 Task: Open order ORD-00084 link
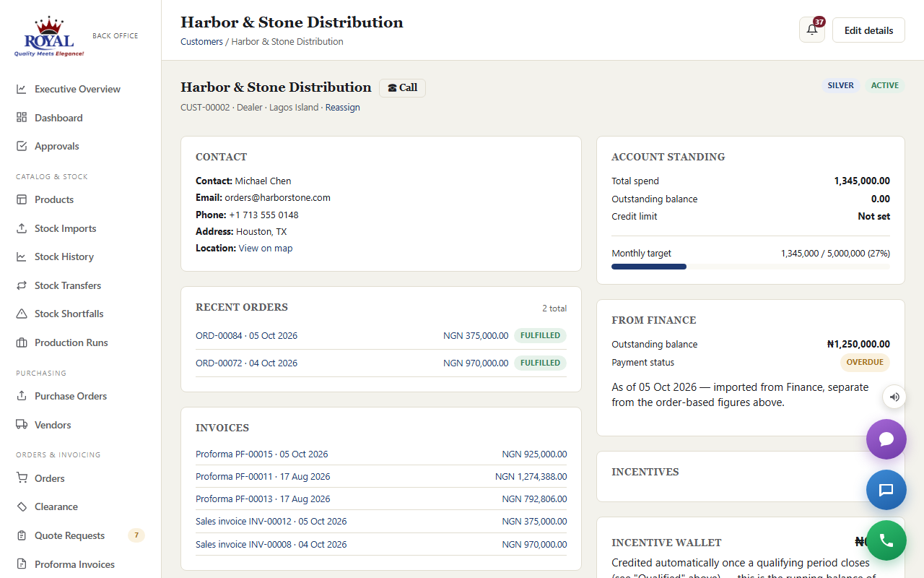pos(246,336)
